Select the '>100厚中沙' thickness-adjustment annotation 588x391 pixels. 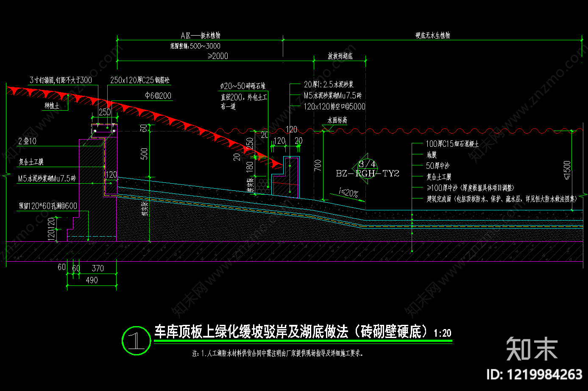click(471, 188)
